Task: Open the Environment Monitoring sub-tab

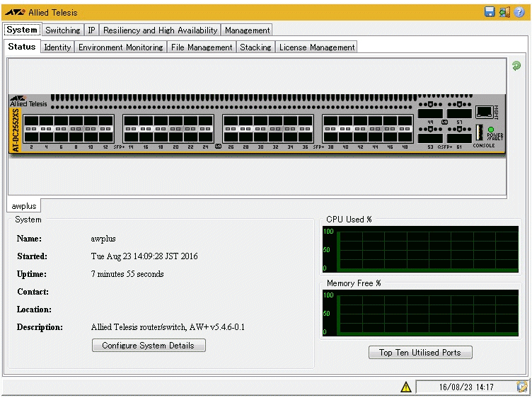Action: click(121, 47)
